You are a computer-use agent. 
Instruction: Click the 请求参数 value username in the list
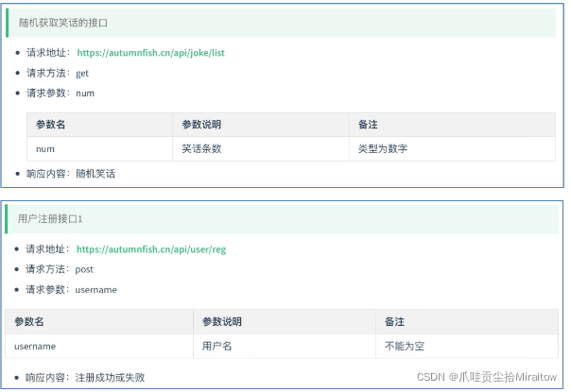point(96,290)
